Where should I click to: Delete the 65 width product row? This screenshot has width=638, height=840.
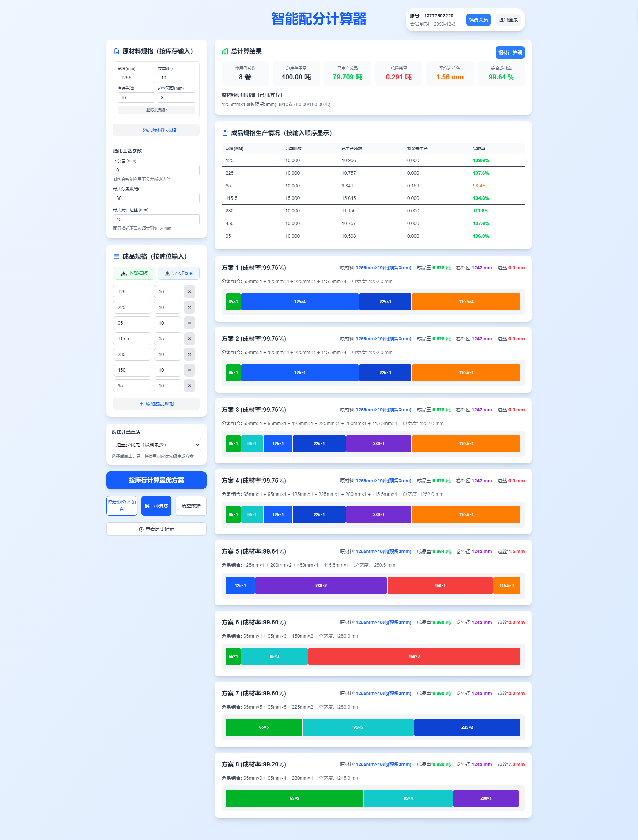189,323
